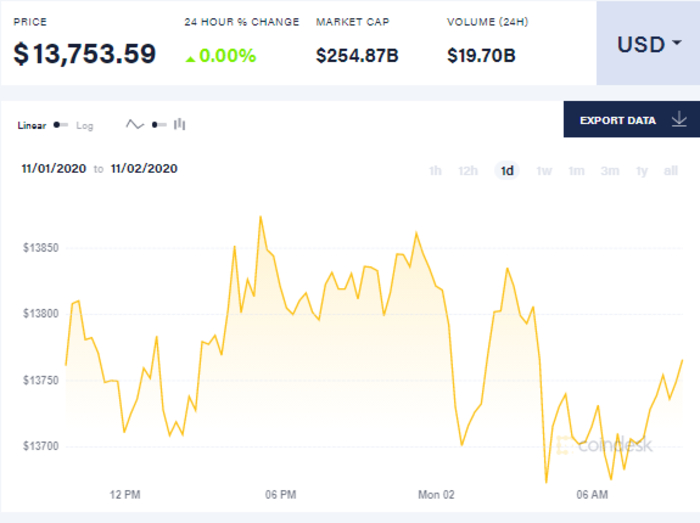The height and width of the screenshot is (523, 700).
Task: Select the 1d time range
Action: coord(507,171)
